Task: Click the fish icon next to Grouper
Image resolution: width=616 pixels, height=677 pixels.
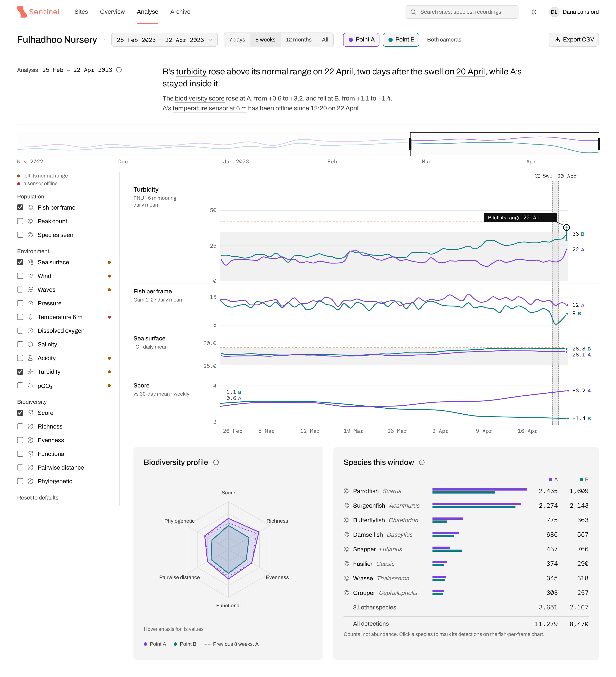Action: (x=346, y=593)
